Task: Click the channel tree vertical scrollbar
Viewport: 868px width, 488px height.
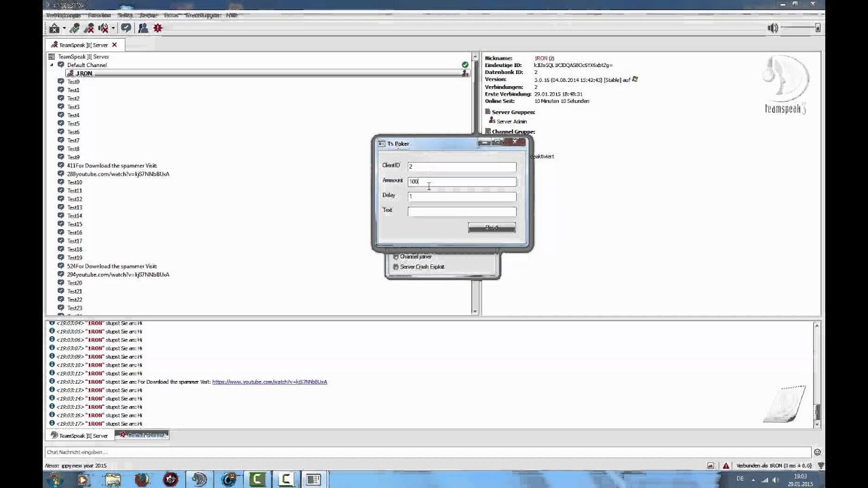Action: coord(475,183)
